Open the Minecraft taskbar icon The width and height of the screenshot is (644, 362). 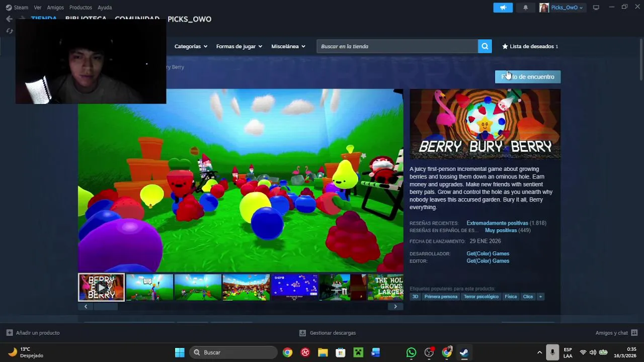(x=358, y=352)
